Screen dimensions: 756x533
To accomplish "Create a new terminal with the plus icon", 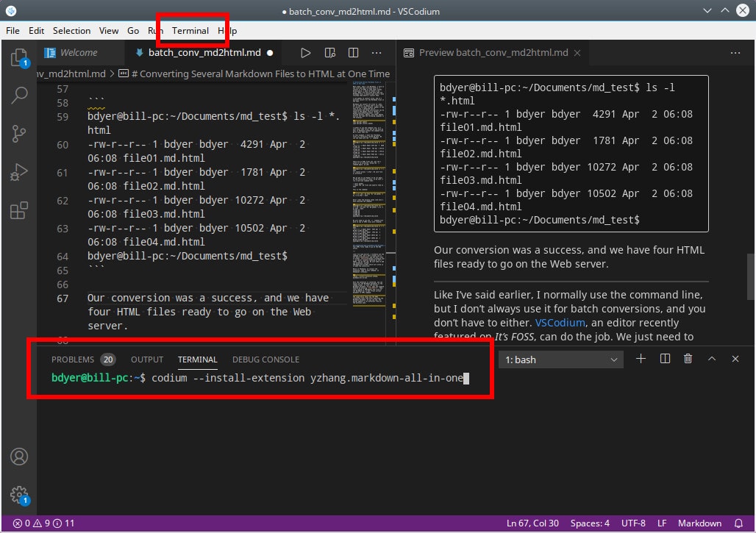I will (x=641, y=359).
